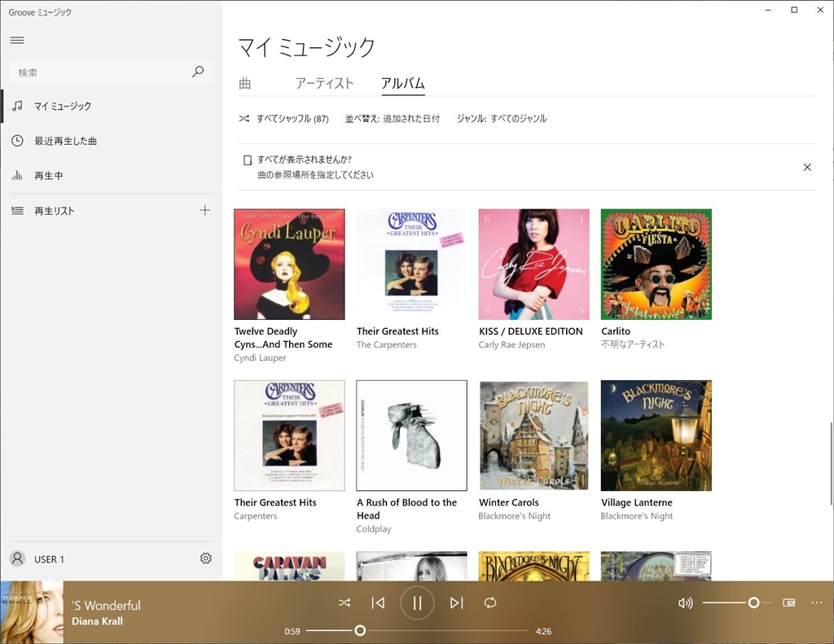Click the volume slider track
This screenshot has height=644, width=834.
[736, 602]
